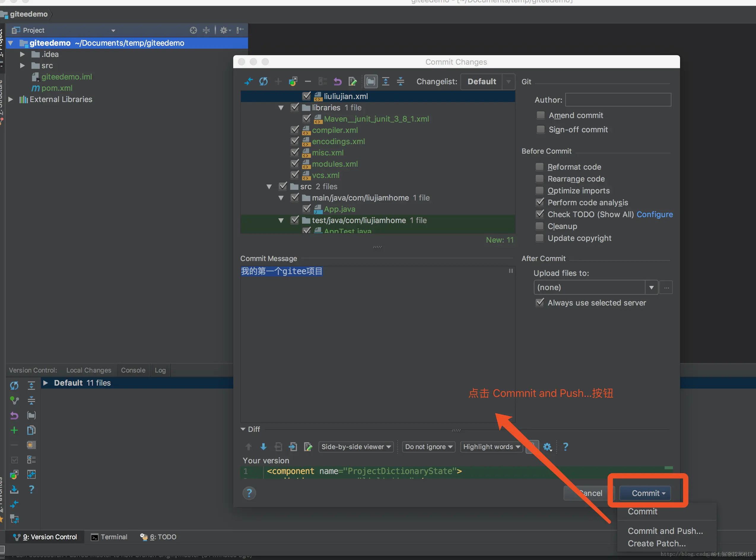
Task: Click the Commit button
Action: [x=645, y=493]
